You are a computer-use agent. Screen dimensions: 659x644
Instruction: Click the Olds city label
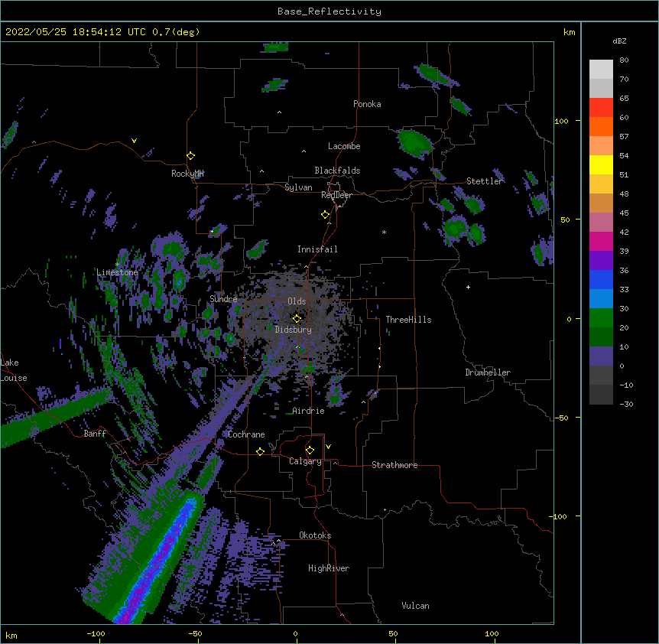(297, 301)
